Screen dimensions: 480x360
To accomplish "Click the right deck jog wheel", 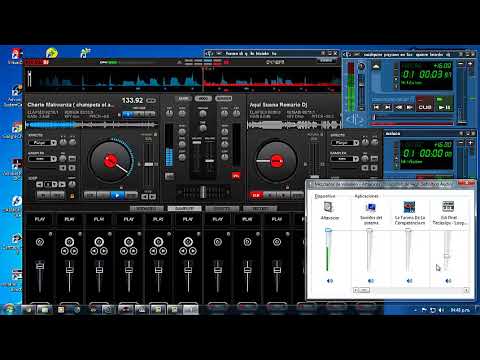I will click(x=276, y=161).
